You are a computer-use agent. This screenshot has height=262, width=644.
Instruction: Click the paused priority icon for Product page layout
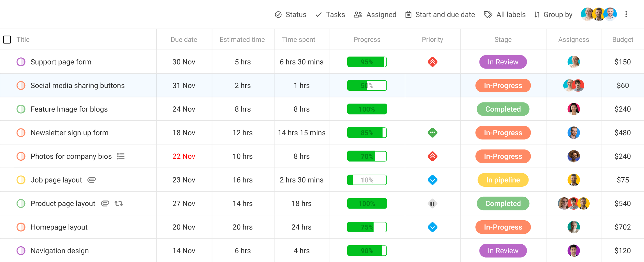432,203
